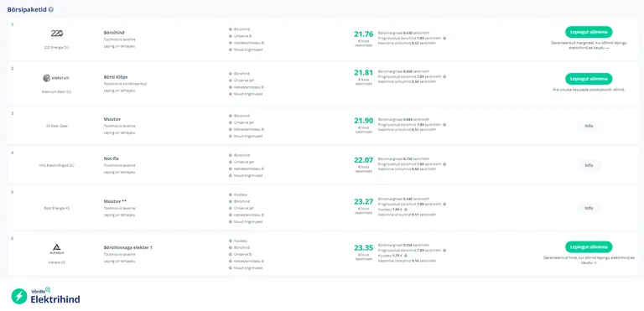The image size is (644, 311).
Task: Click Muud tingimused bullet icon in Eesti Gaas row
Action: tap(231, 136)
